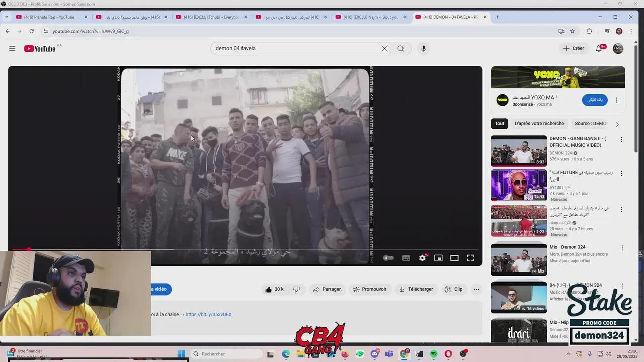Screen dimensions: 644x362
Task: Open the Windows Start menu
Action: click(181, 354)
